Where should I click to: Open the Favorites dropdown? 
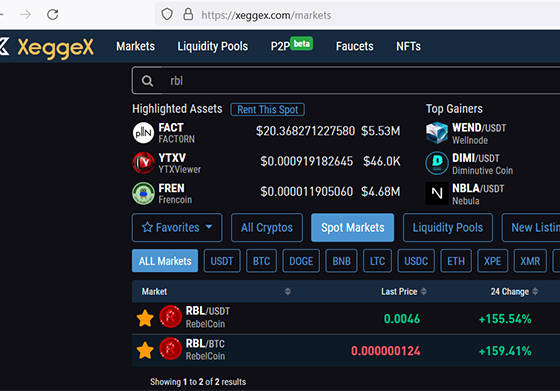coord(177,227)
